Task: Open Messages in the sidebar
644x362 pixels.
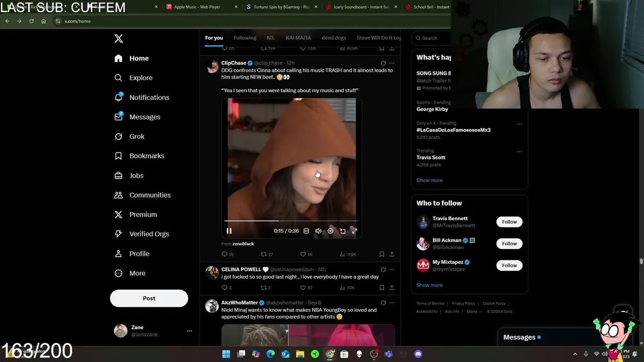Action: point(137,117)
